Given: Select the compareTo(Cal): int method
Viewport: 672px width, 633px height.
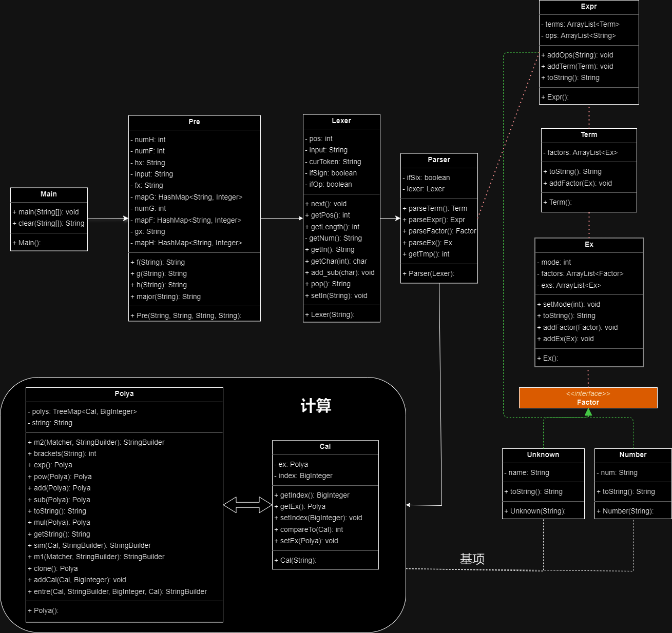Looking at the screenshot, I should click(309, 529).
